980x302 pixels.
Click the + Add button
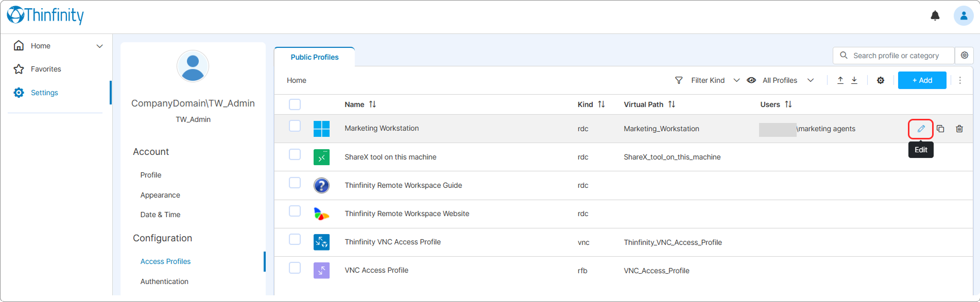tap(922, 80)
